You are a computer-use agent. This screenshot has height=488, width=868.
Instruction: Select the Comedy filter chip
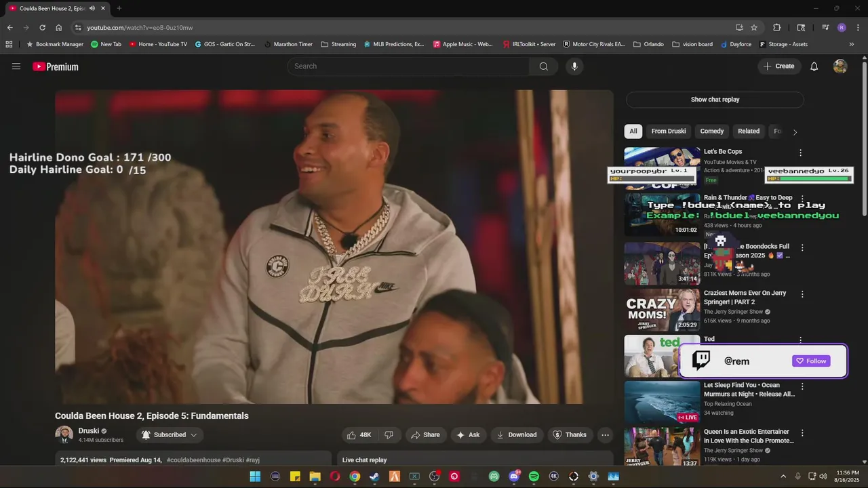(x=712, y=131)
